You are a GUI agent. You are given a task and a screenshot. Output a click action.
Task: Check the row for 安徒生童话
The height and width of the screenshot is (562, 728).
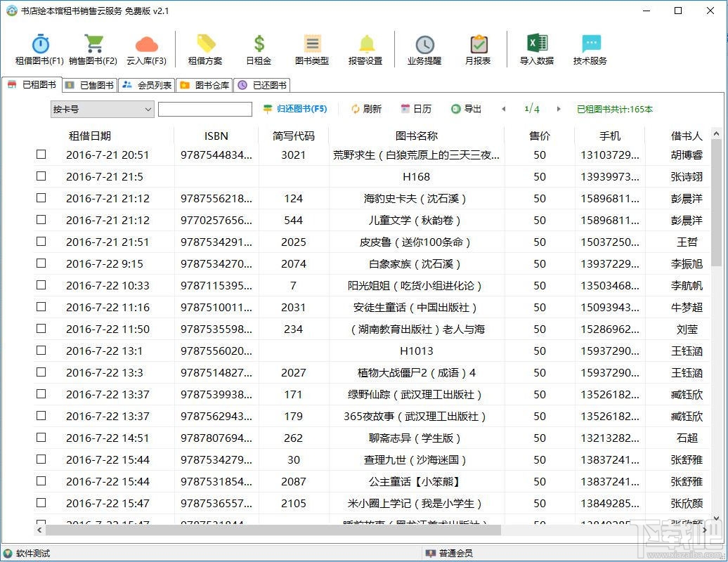(x=41, y=307)
